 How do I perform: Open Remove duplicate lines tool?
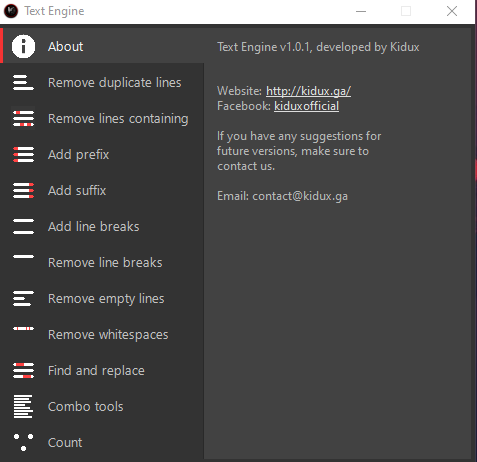pos(115,82)
